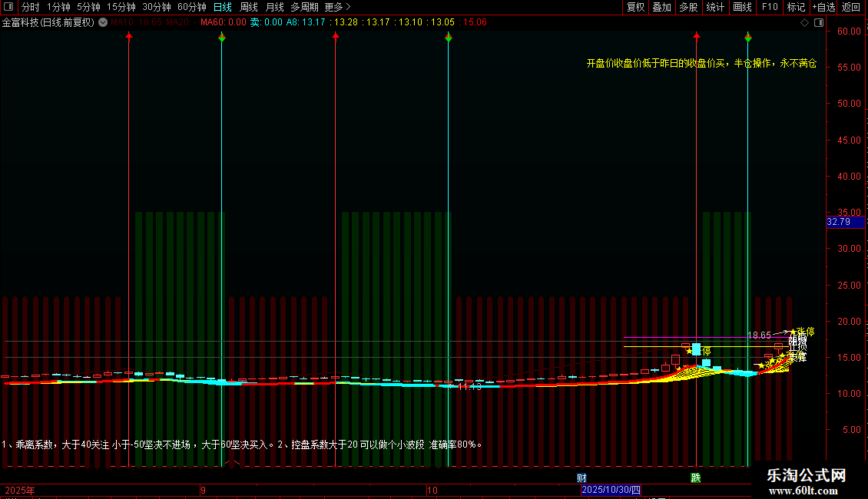
Task: Open the 更多 periods expander
Action: click(337, 7)
